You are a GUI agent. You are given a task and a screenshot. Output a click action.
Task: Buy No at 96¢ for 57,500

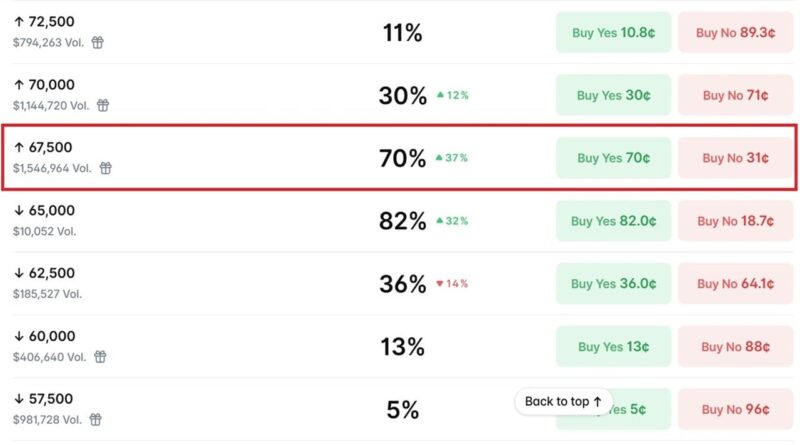(735, 409)
